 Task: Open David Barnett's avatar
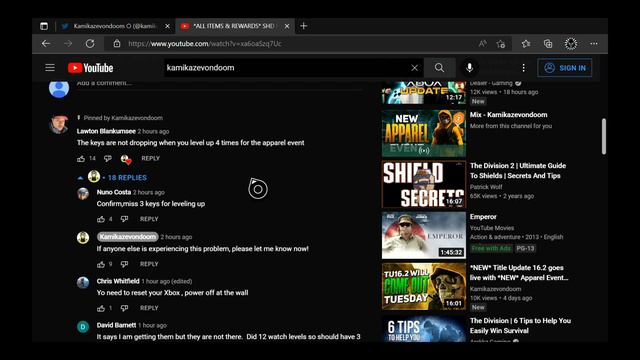pyautogui.click(x=83, y=327)
